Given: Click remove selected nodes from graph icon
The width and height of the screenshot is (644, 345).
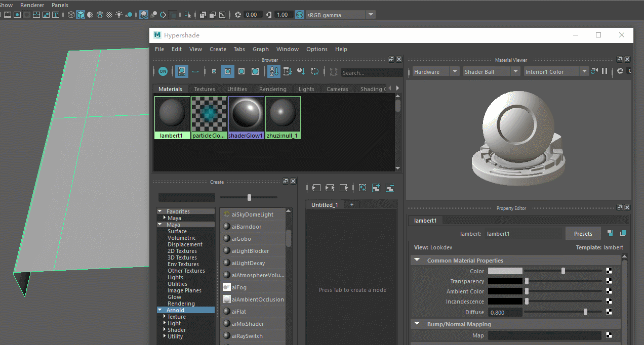Looking at the screenshot, I should coord(390,188).
